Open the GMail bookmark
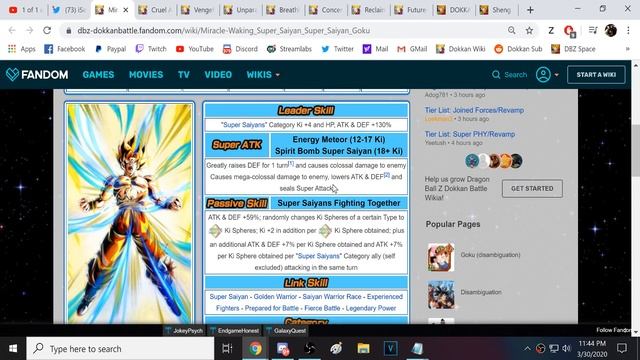 pos(412,49)
